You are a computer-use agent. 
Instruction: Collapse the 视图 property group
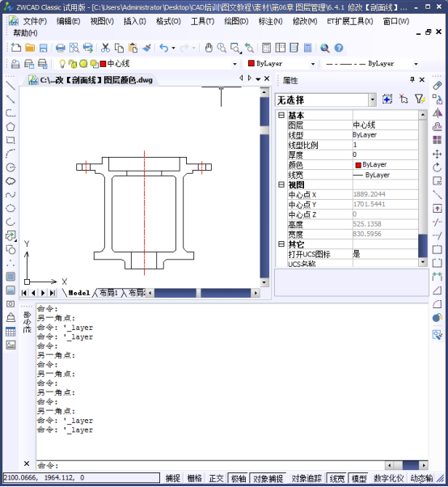281,184
